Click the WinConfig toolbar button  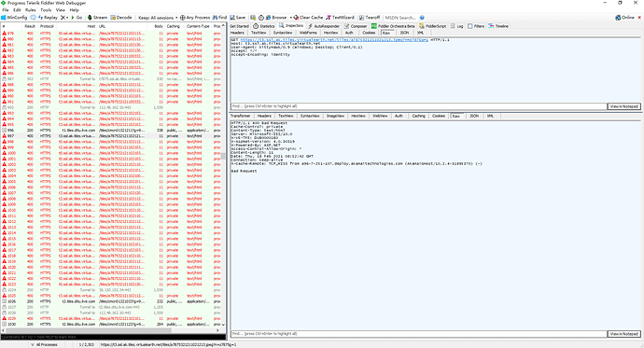click(14, 18)
